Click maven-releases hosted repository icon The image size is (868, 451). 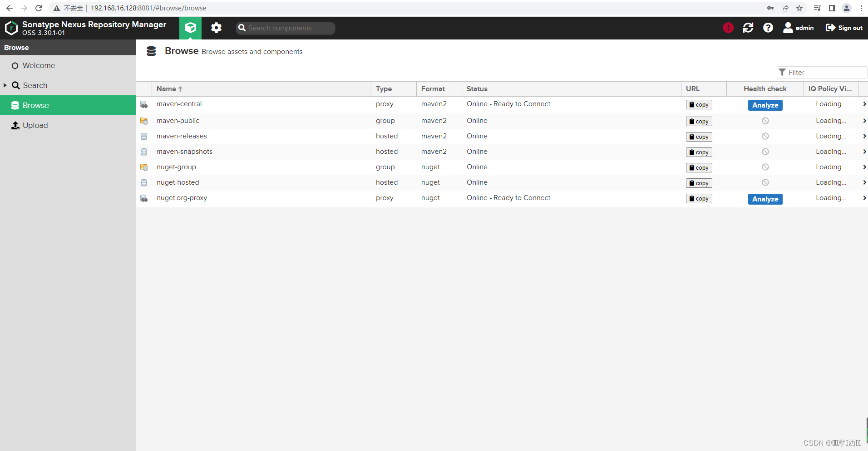click(x=144, y=137)
